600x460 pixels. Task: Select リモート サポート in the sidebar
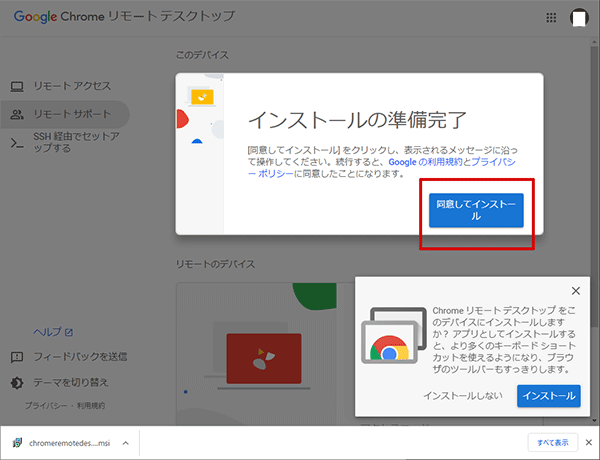[65, 114]
